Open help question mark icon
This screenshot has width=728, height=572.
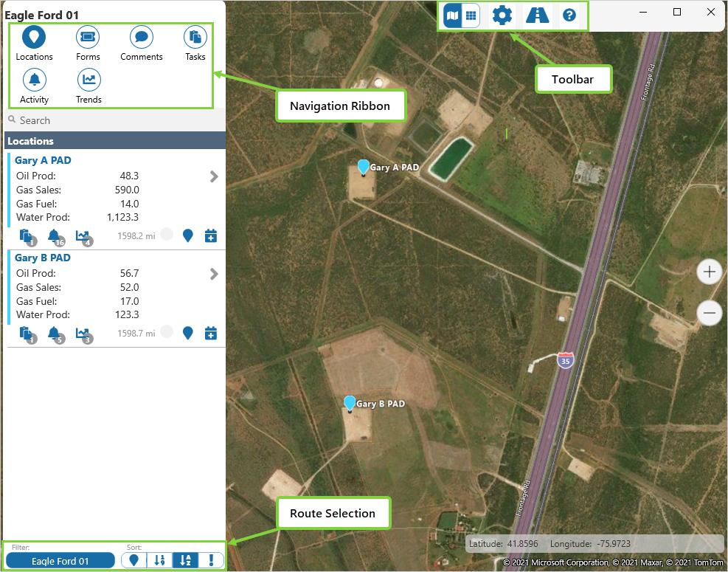569,15
